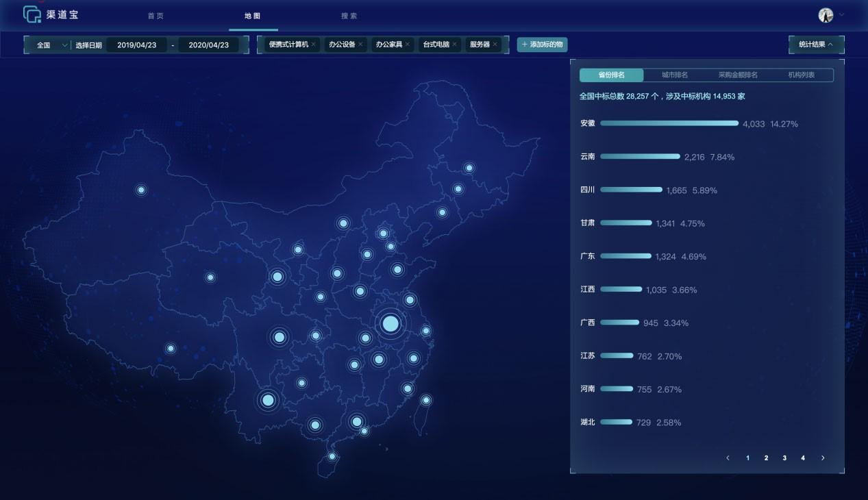Click the start date field 2019/04/23
The height and width of the screenshot is (500, 868).
pos(137,45)
